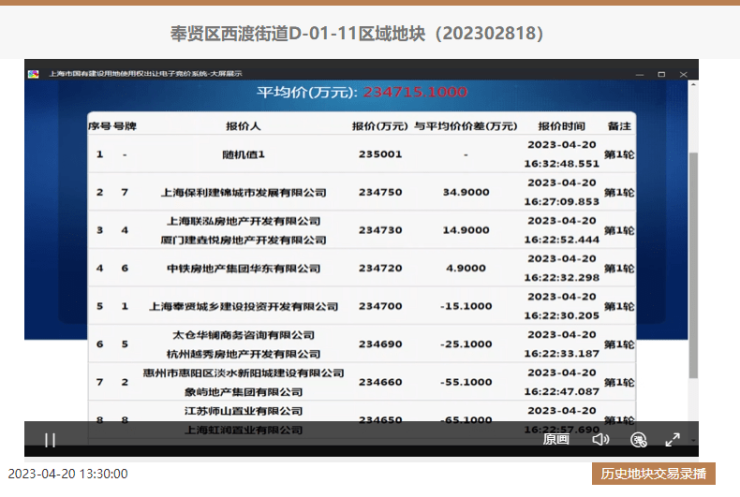
Task: Select the 随机值1 bidder cell
Action: (244, 154)
